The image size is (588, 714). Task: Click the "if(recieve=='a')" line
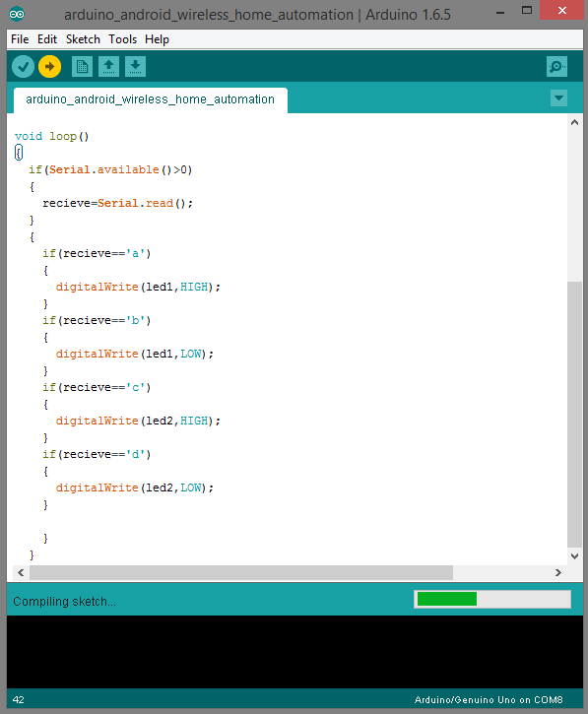97,254
